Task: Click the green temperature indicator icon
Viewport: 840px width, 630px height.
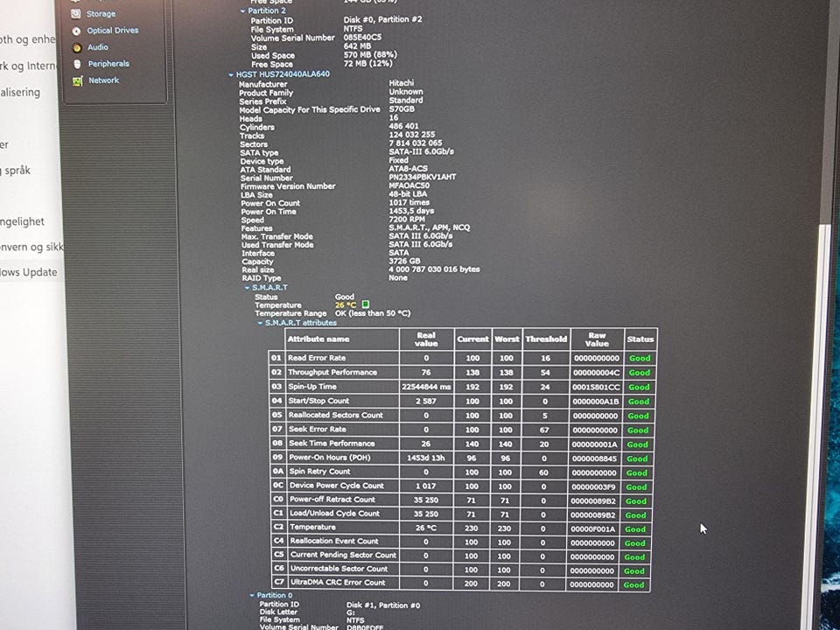Action: (366, 304)
